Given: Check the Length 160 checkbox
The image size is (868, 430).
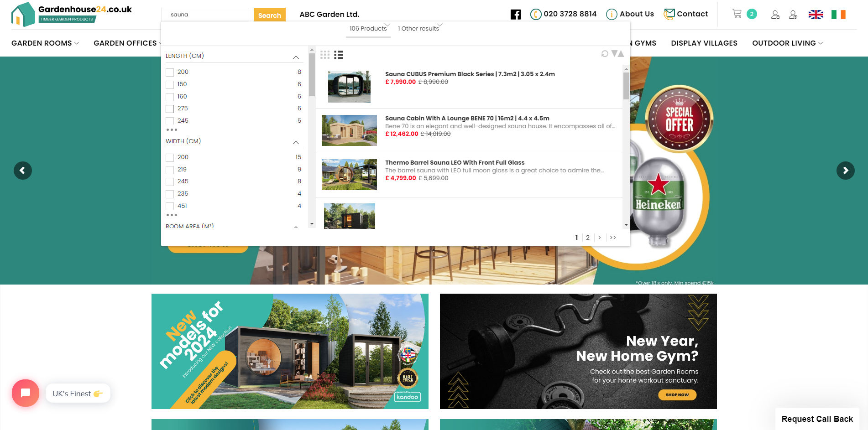Looking at the screenshot, I should point(170,97).
